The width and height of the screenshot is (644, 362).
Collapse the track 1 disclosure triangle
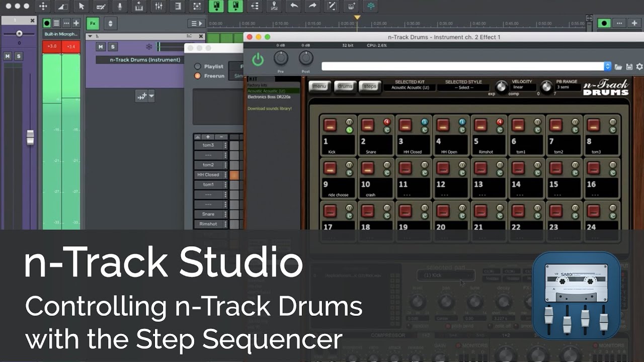(x=90, y=36)
